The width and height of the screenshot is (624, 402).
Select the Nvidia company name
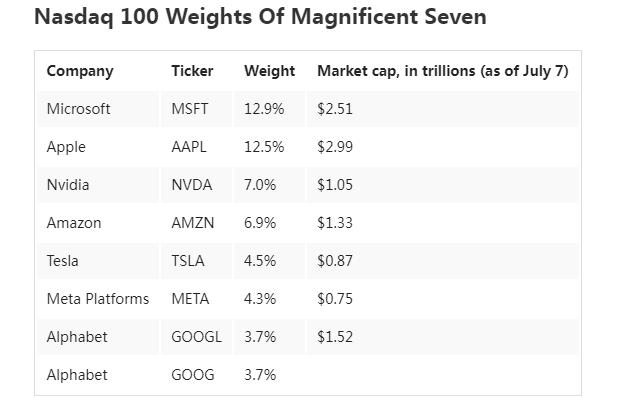[68, 185]
